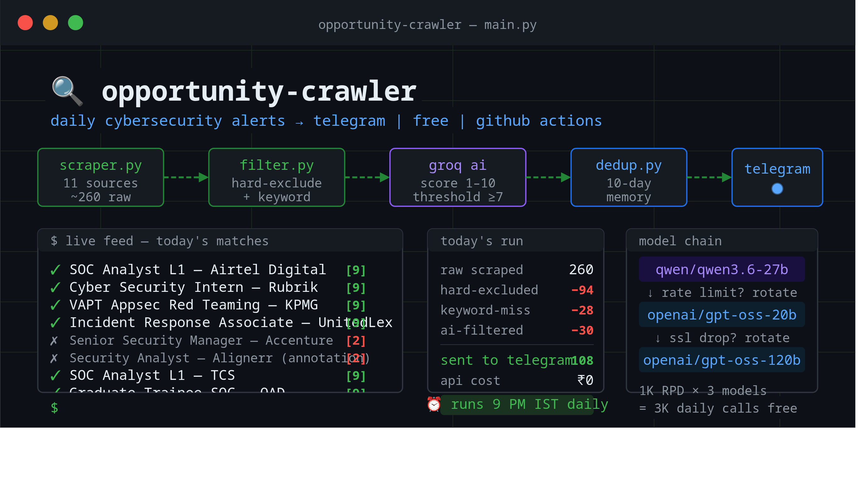Click the checkmark beside KPMG row
The image size is (868, 484).
pos(55,305)
